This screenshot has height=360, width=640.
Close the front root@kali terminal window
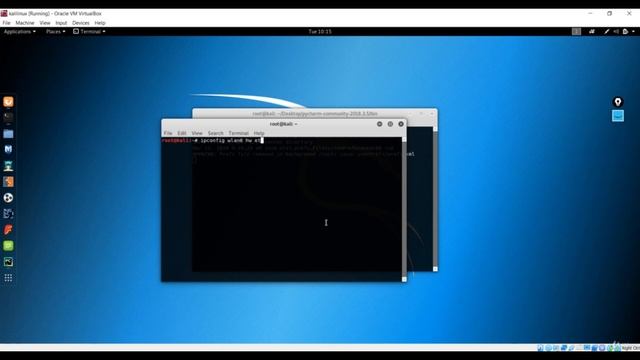click(401, 124)
